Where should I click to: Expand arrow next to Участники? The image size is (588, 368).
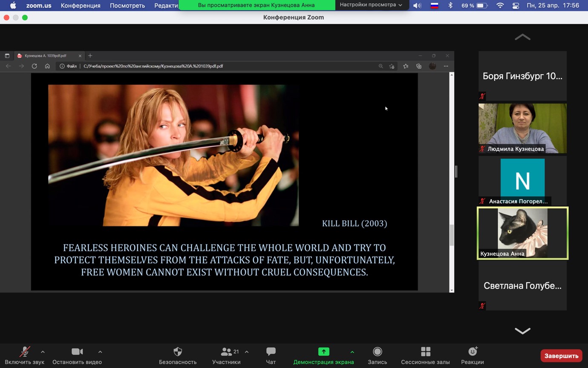pos(247,352)
